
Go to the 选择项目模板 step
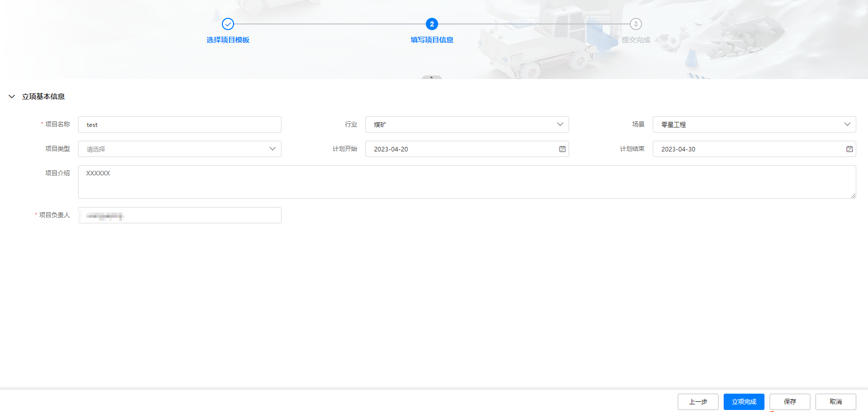point(228,40)
